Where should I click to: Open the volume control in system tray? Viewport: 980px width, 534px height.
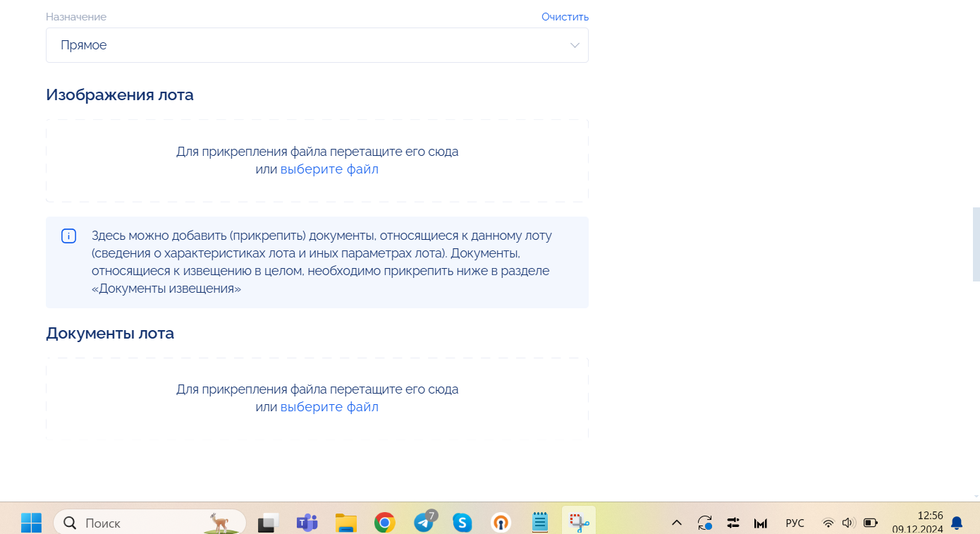coord(848,523)
